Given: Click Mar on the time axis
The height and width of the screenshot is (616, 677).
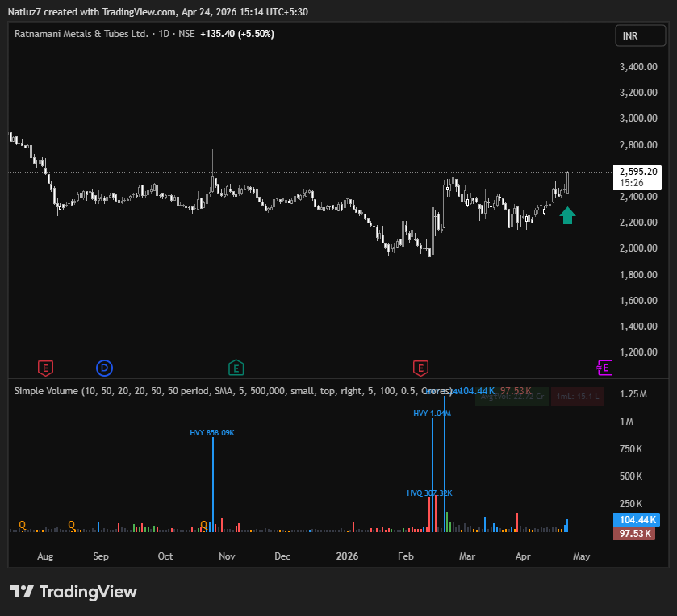Looking at the screenshot, I should 466,556.
